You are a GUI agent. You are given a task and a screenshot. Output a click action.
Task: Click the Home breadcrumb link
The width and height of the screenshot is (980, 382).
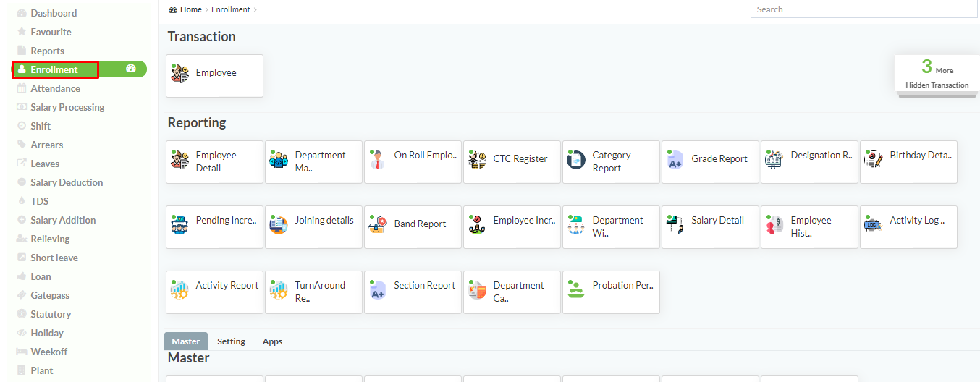(x=191, y=9)
